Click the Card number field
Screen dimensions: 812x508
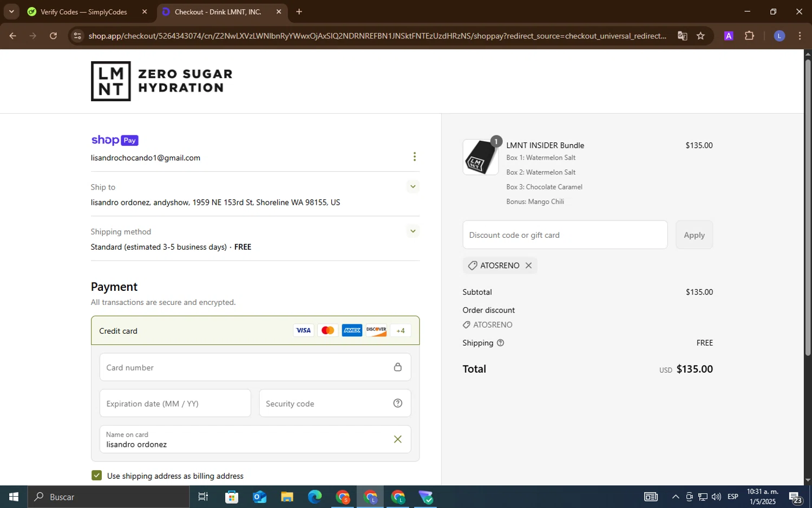pos(255,367)
